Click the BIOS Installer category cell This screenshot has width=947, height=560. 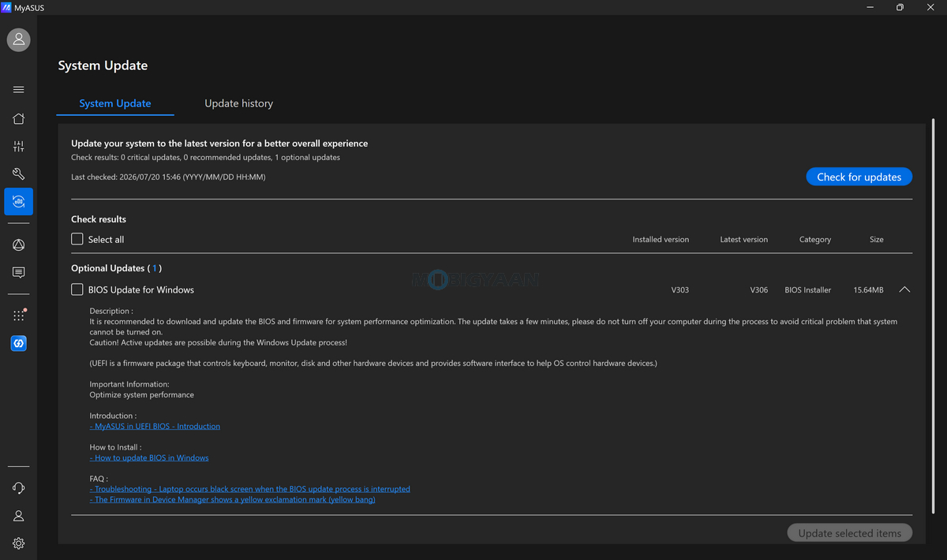(x=808, y=290)
